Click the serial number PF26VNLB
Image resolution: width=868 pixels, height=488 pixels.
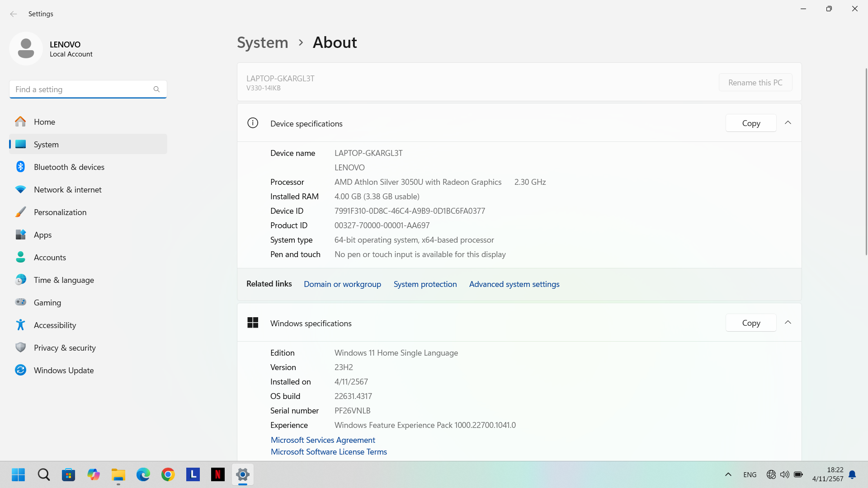click(x=352, y=411)
